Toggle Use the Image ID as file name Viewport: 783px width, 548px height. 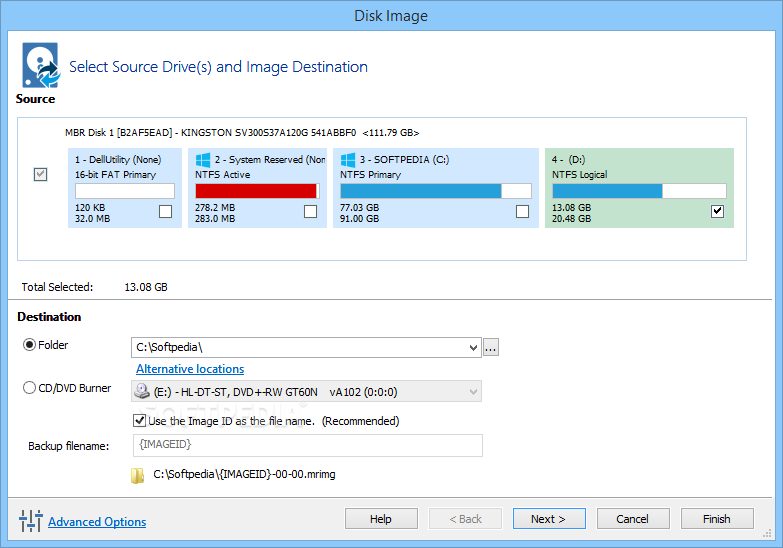(x=139, y=421)
